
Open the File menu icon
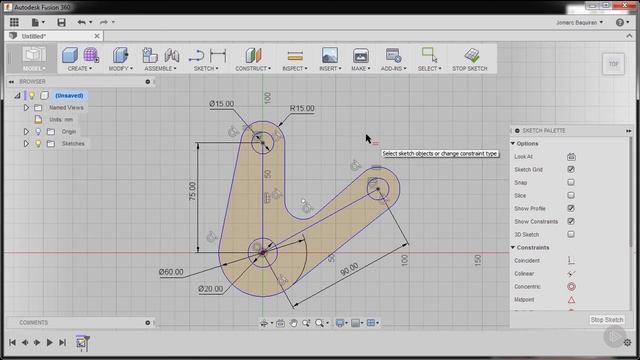37,22
